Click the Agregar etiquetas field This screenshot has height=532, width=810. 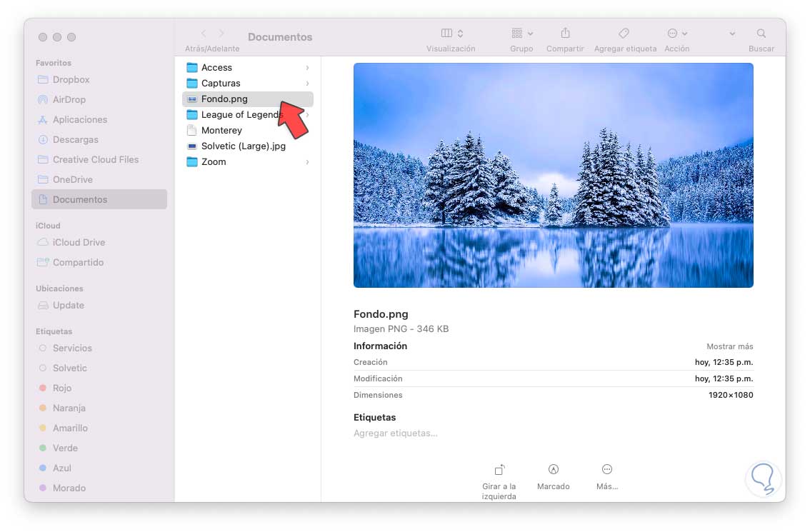point(395,433)
